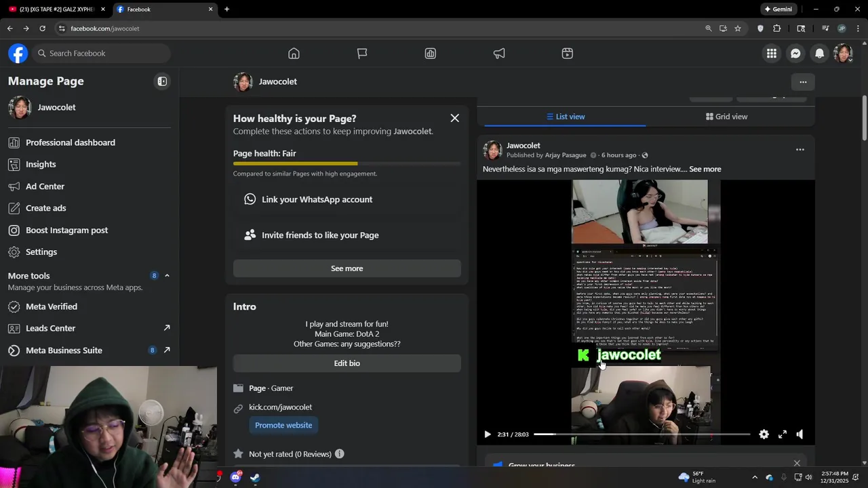Click the post audience globe icon
Viewport: 868px width, 488px height.
coord(645,155)
